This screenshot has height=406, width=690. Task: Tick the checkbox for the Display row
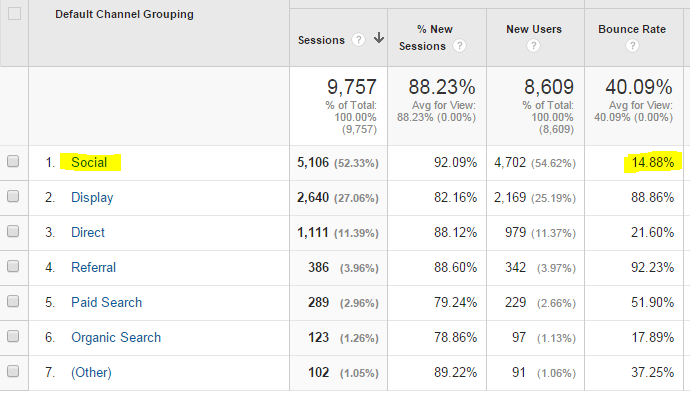[x=13, y=197]
